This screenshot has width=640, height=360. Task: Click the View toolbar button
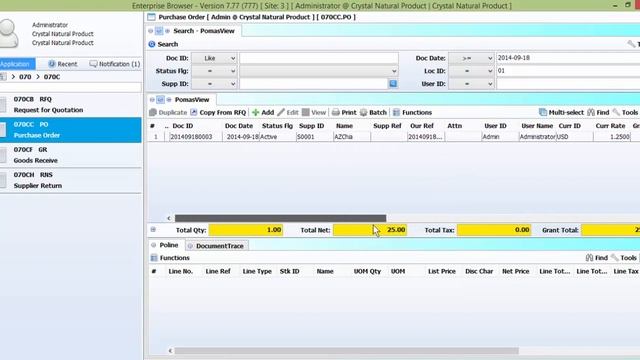pos(314,112)
